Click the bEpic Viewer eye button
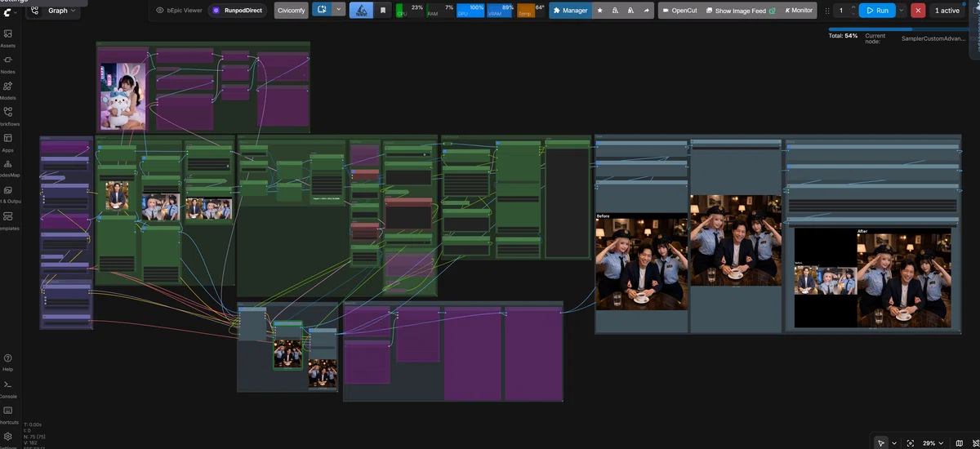The image size is (980, 449). [179, 11]
